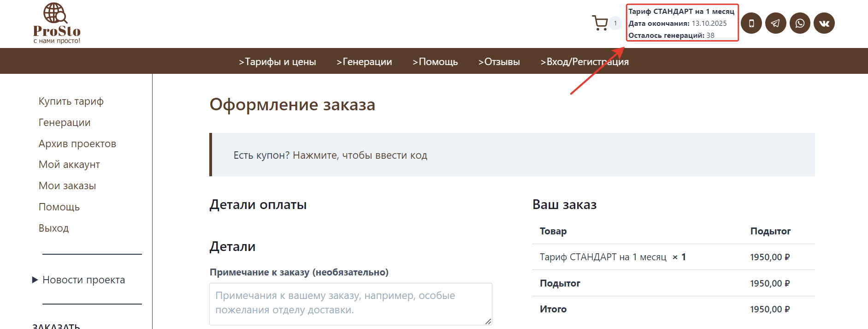Open the Вход/Регистрация menu item
The height and width of the screenshot is (329, 868).
click(585, 61)
